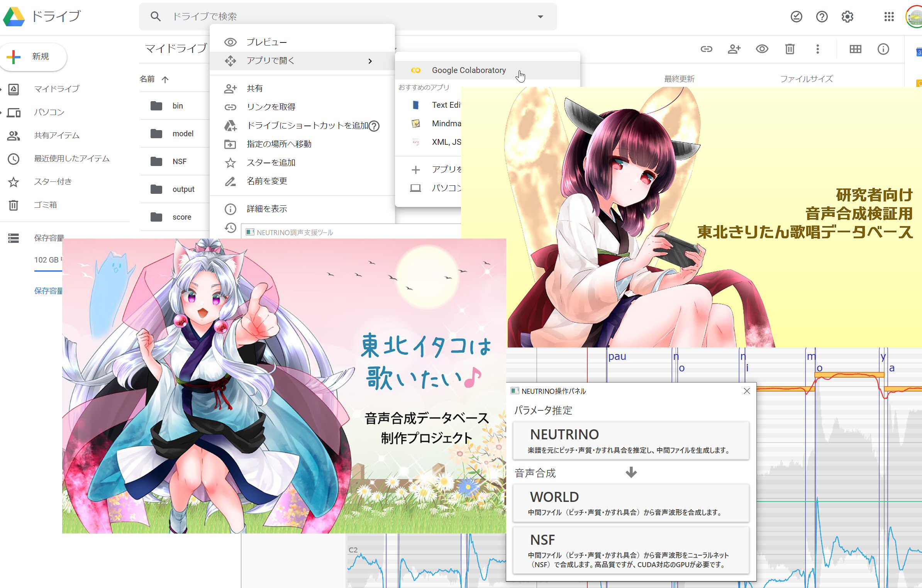Open the settings gear icon
Viewport: 922px width, 588px height.
pos(847,17)
